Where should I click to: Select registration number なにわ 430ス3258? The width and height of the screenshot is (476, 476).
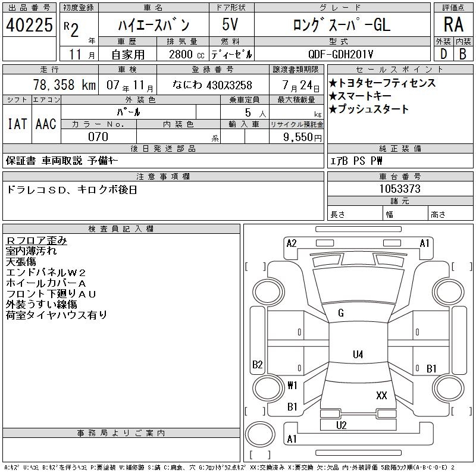[x=212, y=85]
